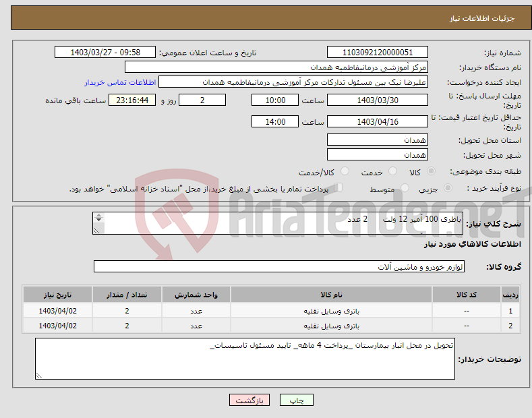Select the کالا radio button
This screenshot has width=532, height=418.
(431, 171)
